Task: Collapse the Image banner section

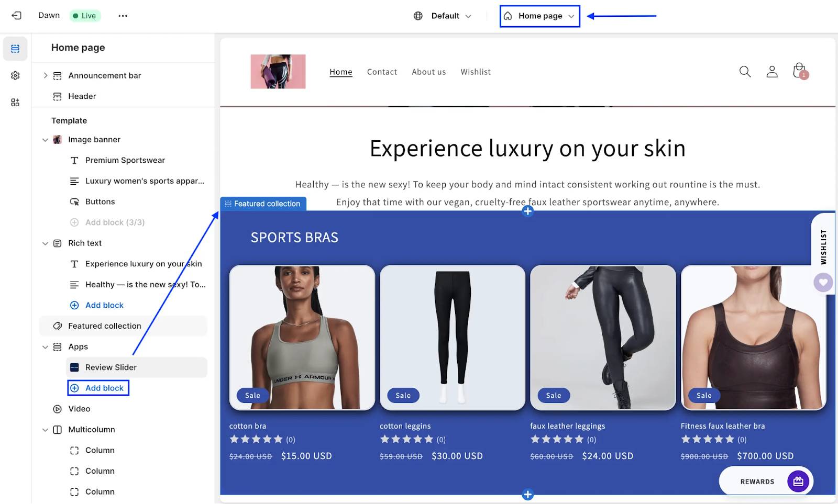Action: coord(45,139)
